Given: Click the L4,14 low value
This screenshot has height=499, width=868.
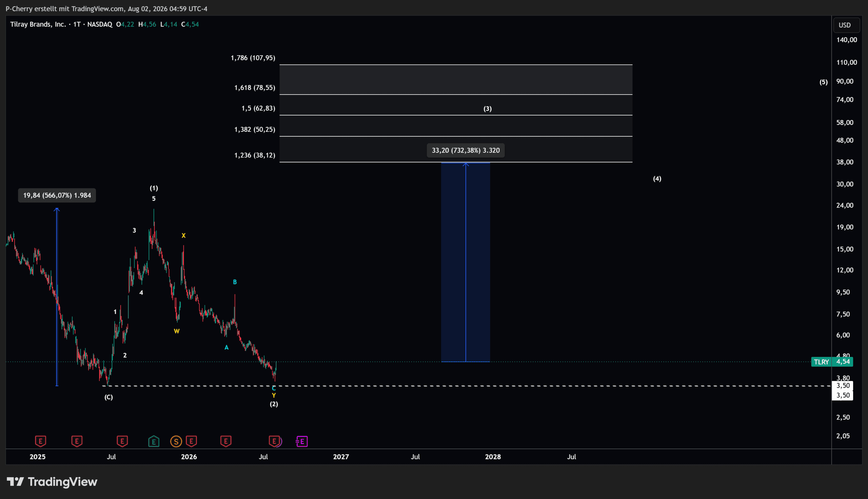Looking at the screenshot, I should pos(169,24).
